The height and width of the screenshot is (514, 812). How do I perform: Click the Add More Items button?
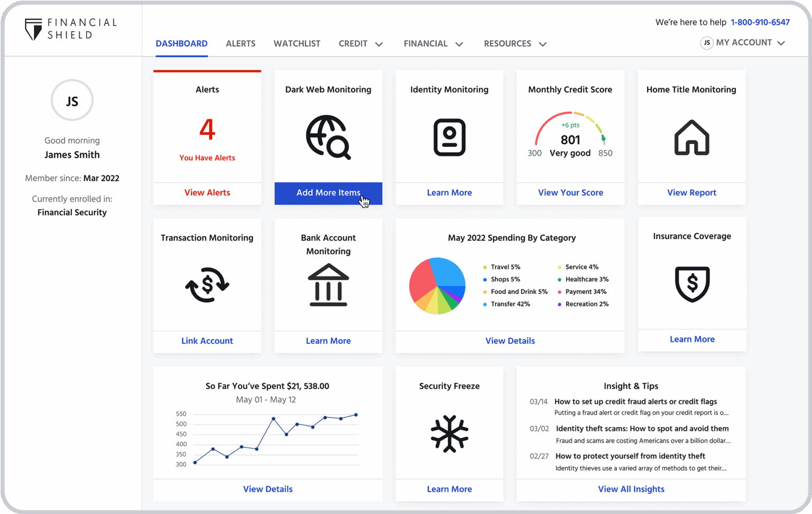click(328, 192)
